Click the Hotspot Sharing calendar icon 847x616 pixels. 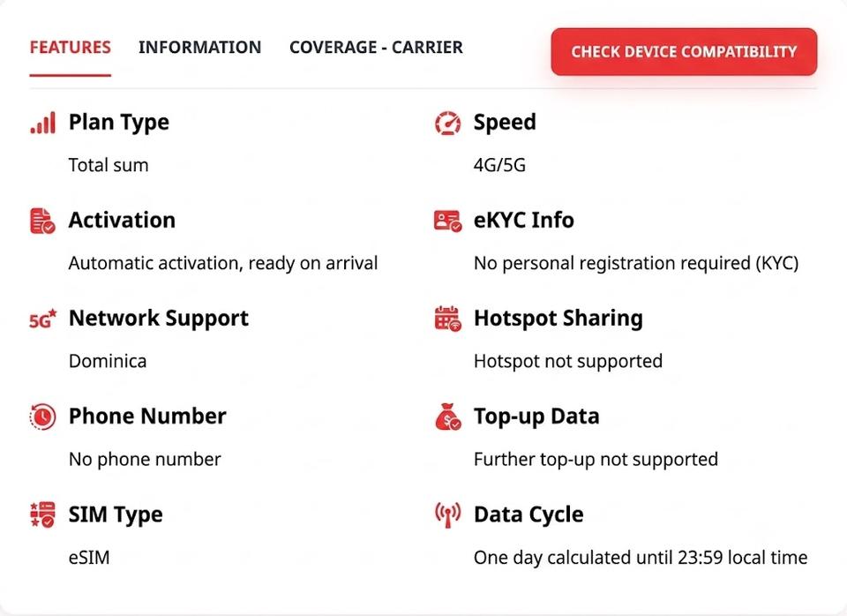[x=448, y=319]
